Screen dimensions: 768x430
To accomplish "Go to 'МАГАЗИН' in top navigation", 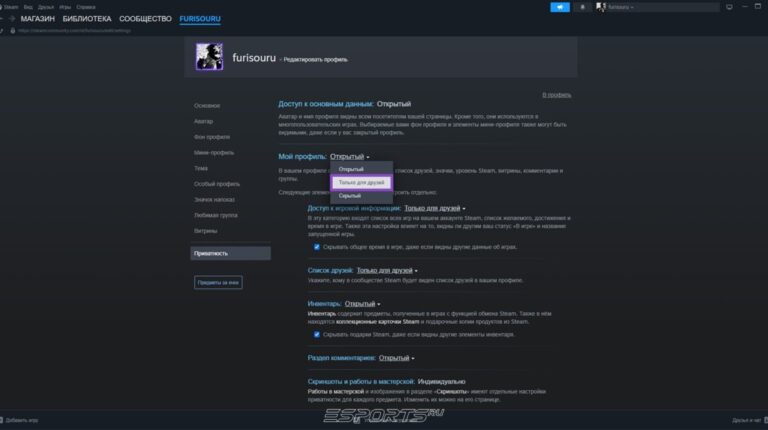I will pyautogui.click(x=37, y=19).
